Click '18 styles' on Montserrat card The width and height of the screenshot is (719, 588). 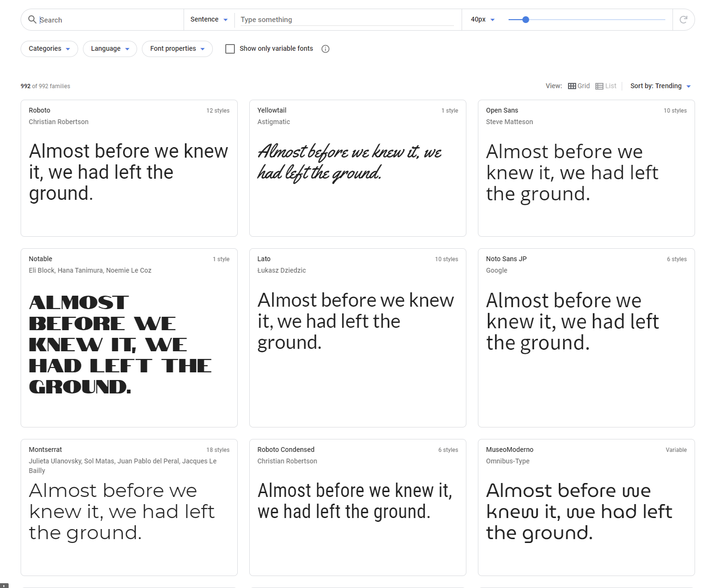point(218,450)
